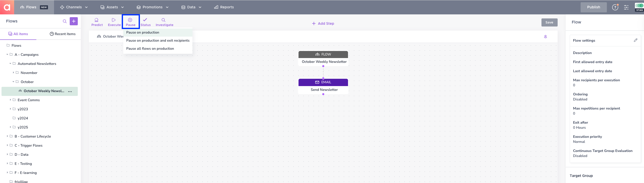
Task: Select Pause on production and exit recipients
Action: pyautogui.click(x=158, y=40)
